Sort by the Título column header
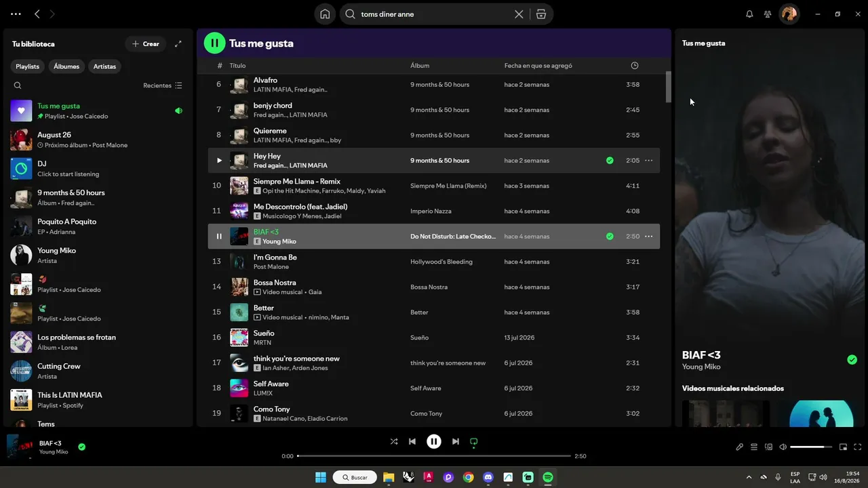Viewport: 868px width, 488px height. tap(237, 66)
